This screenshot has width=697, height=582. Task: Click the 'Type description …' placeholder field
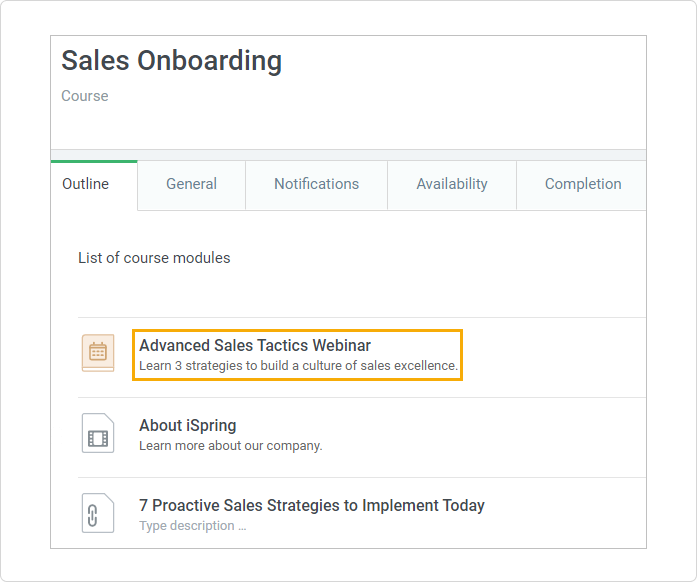[x=192, y=526]
